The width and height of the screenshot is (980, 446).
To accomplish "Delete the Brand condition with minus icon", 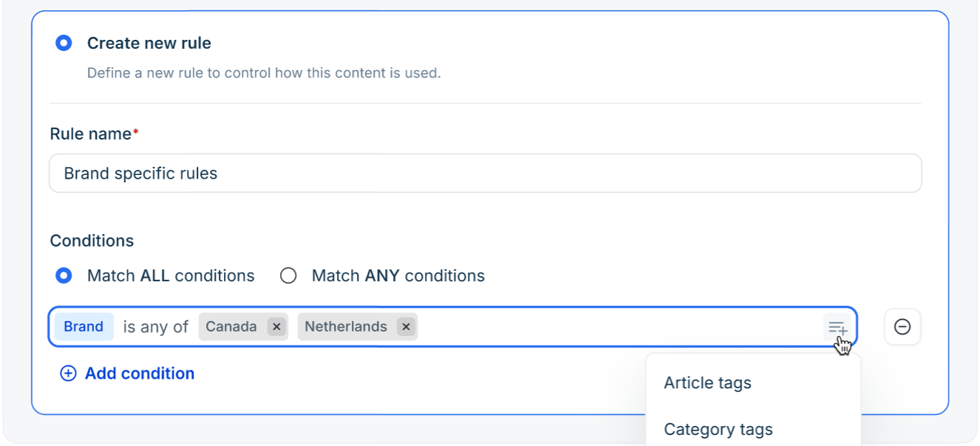I will point(902,326).
